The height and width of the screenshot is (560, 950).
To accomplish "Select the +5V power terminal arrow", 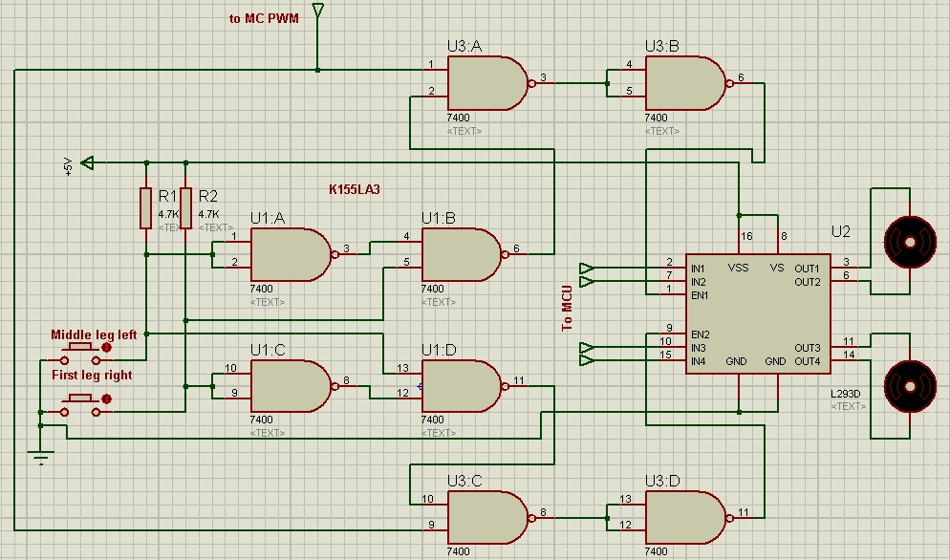I will 87,162.
